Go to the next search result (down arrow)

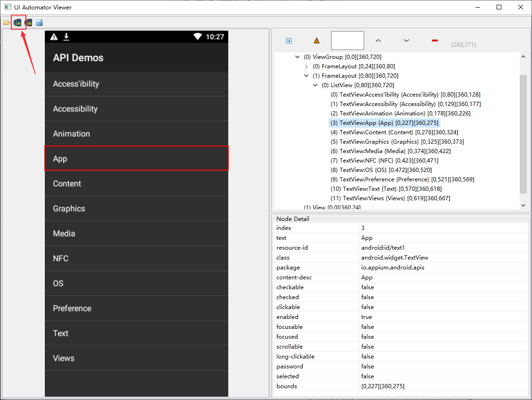(407, 41)
